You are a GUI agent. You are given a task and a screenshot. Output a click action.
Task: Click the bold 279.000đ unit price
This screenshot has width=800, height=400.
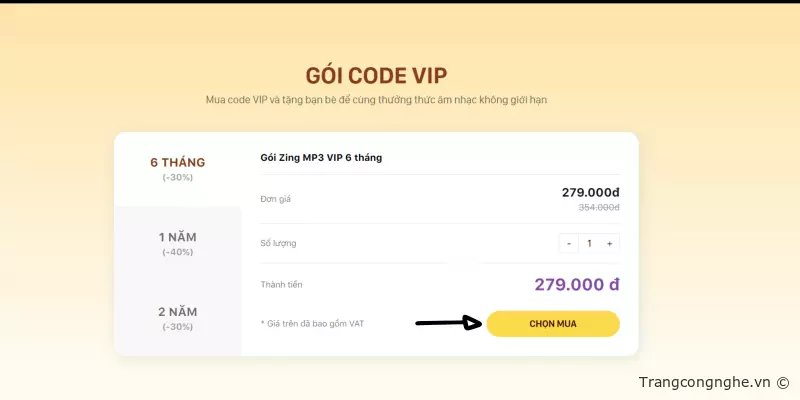click(590, 193)
